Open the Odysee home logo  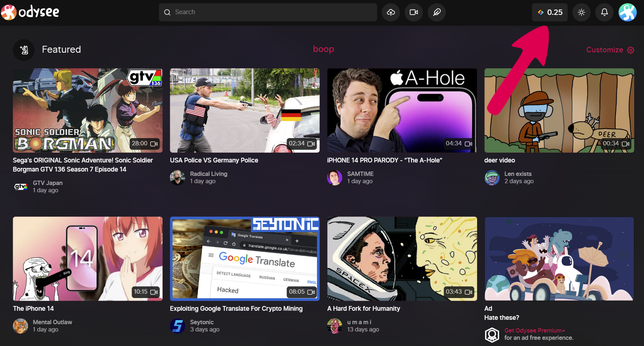click(x=30, y=12)
